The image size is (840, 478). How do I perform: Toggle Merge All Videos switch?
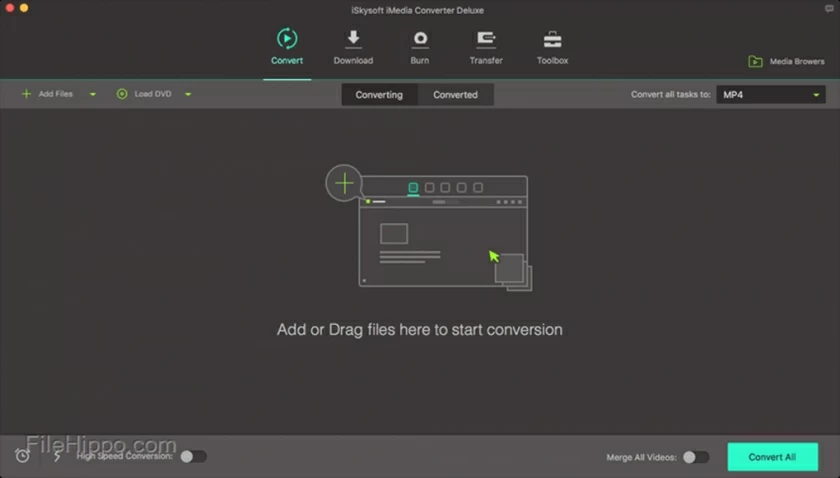(x=696, y=457)
